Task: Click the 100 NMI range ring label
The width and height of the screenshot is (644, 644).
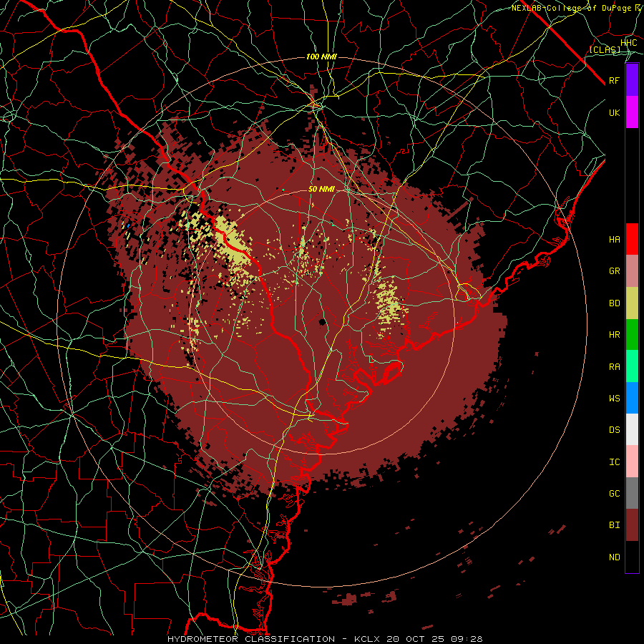Action: [321, 57]
